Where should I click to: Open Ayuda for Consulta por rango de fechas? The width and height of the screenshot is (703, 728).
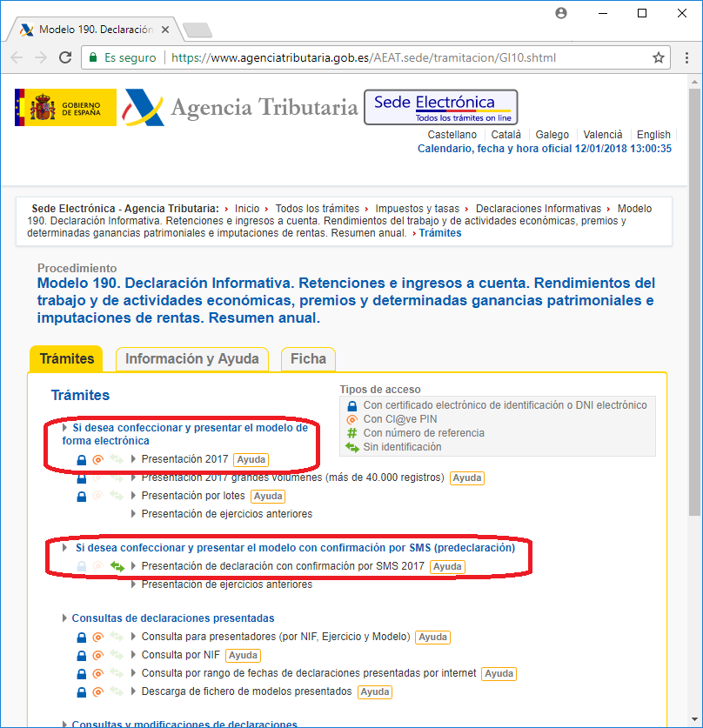pos(499,674)
